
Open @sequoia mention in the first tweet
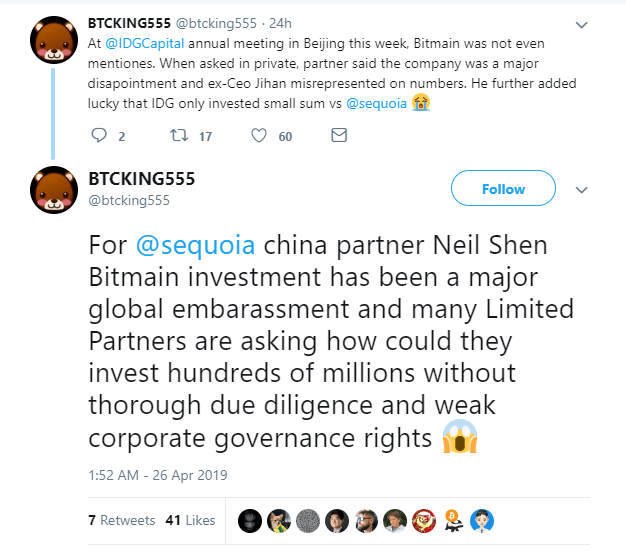376,103
